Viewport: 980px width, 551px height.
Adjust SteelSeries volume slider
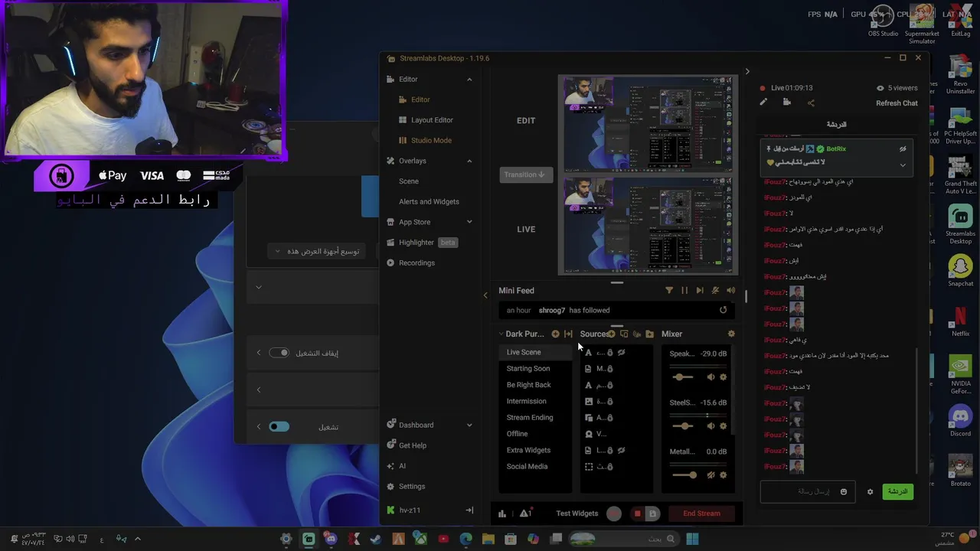(x=682, y=426)
